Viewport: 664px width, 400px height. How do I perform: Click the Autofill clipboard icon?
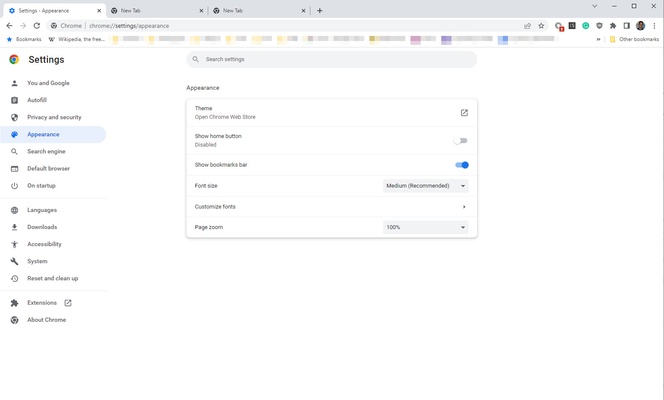(x=14, y=100)
